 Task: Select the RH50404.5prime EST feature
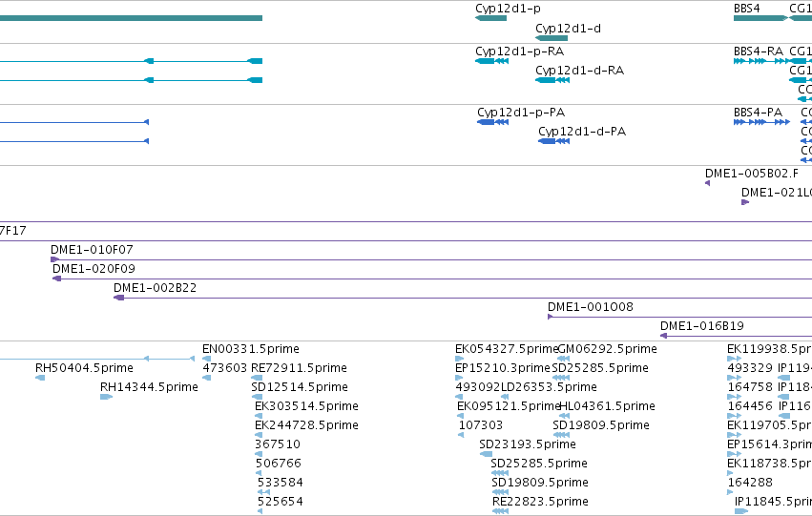click(40, 378)
